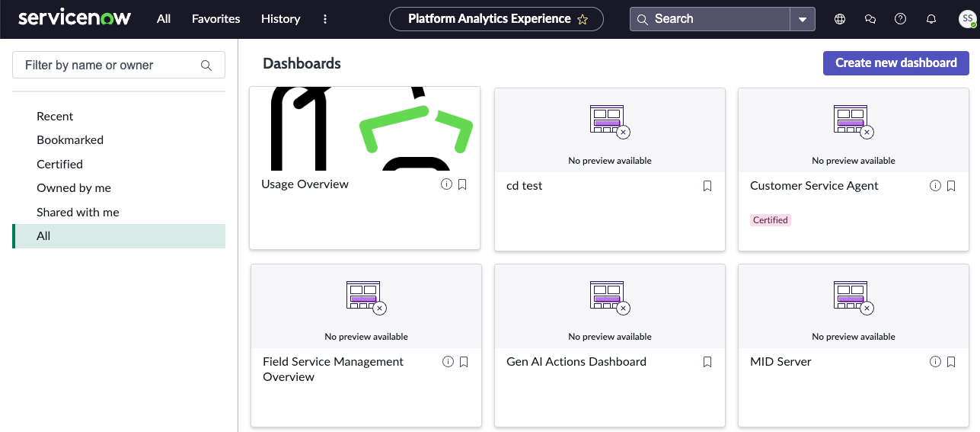Open the Usage Overview thumbnail
The height and width of the screenshot is (432, 980).
coord(365,129)
